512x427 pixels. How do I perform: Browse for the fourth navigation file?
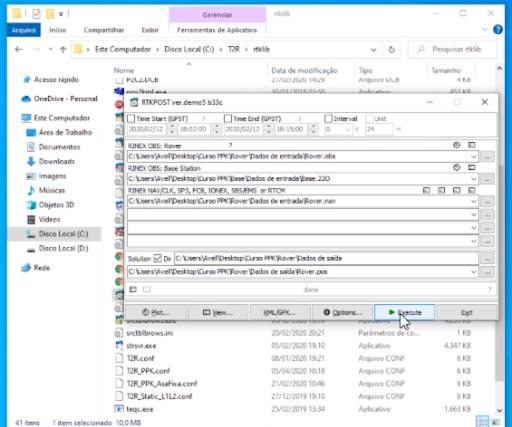pos(487,242)
